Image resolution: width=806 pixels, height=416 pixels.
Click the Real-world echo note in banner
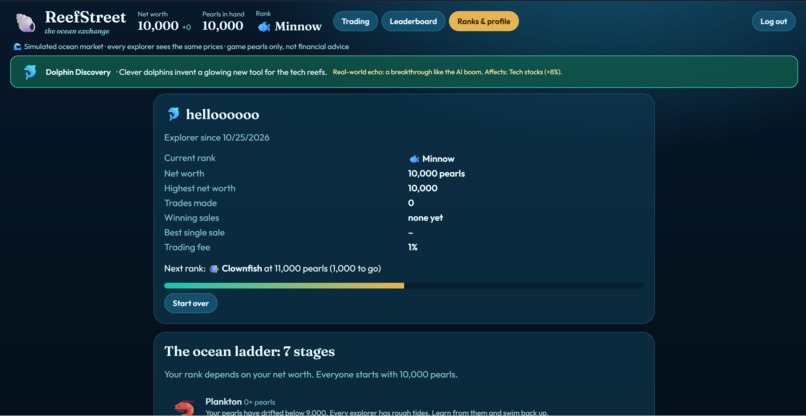tap(447, 72)
